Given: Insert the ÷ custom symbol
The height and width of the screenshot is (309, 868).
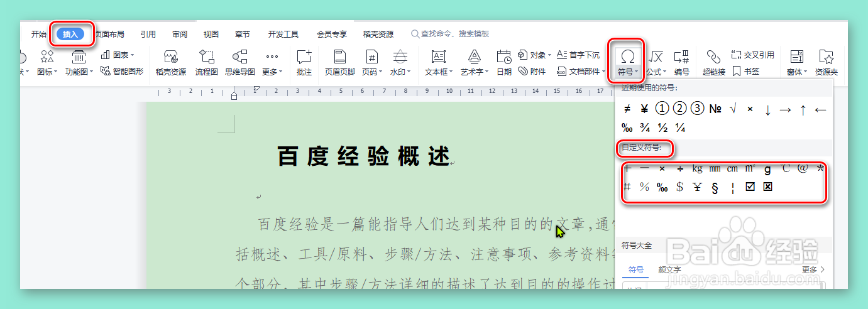Looking at the screenshot, I should tap(680, 169).
